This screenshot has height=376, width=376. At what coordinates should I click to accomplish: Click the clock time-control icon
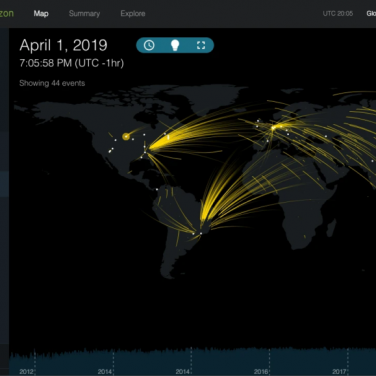pyautogui.click(x=149, y=45)
